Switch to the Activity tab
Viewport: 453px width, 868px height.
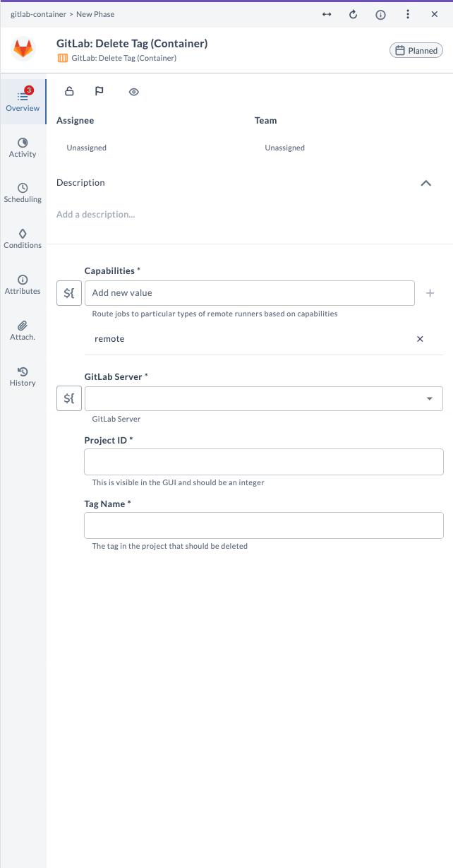[23, 148]
